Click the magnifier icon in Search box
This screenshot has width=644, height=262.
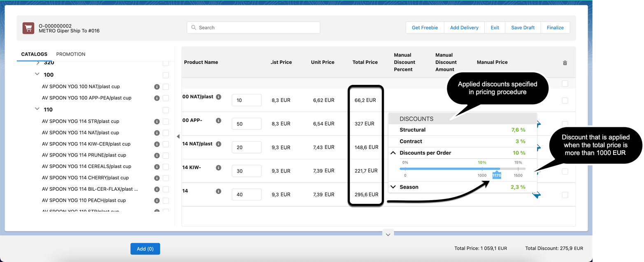click(x=193, y=28)
